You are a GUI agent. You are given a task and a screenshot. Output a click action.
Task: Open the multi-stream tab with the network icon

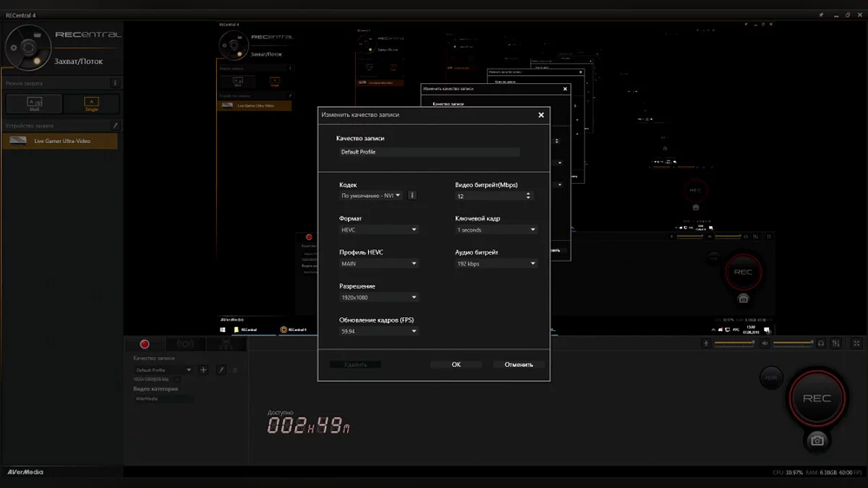click(226, 344)
